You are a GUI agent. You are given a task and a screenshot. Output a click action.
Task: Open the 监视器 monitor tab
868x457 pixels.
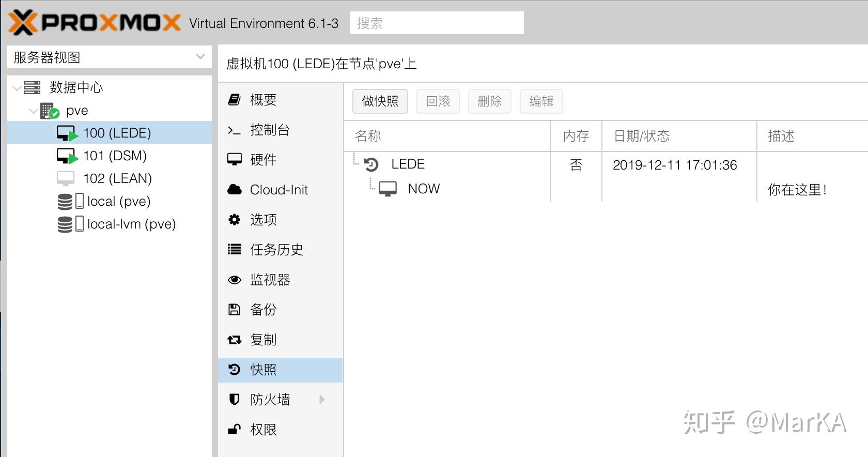tap(281, 280)
